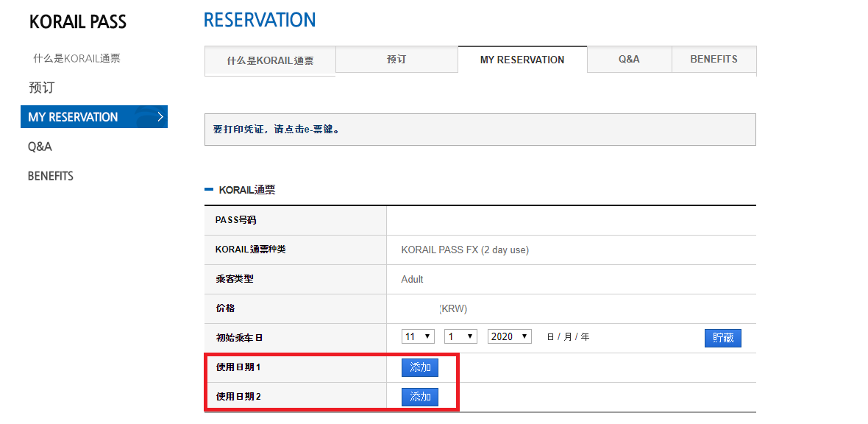
Task: Select the MY RESERVATION tab
Action: click(522, 60)
